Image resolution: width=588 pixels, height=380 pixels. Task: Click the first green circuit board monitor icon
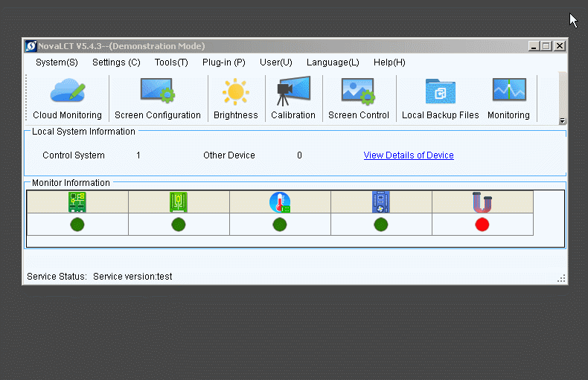click(77, 202)
